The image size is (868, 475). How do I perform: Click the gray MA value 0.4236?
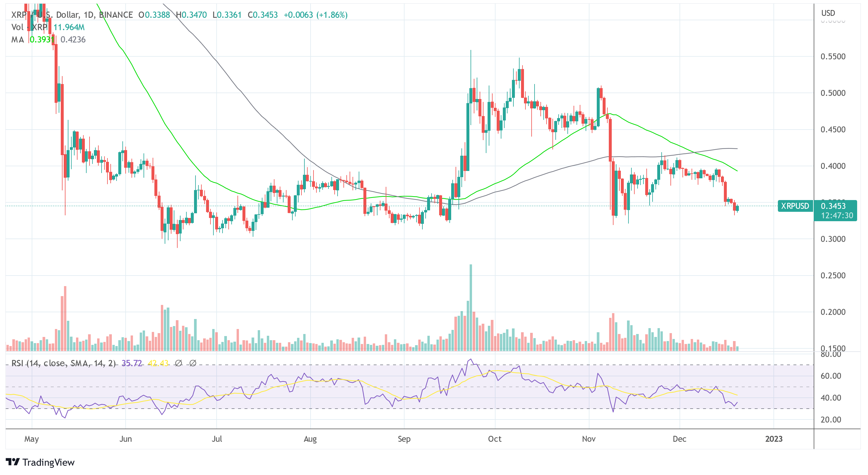73,40
